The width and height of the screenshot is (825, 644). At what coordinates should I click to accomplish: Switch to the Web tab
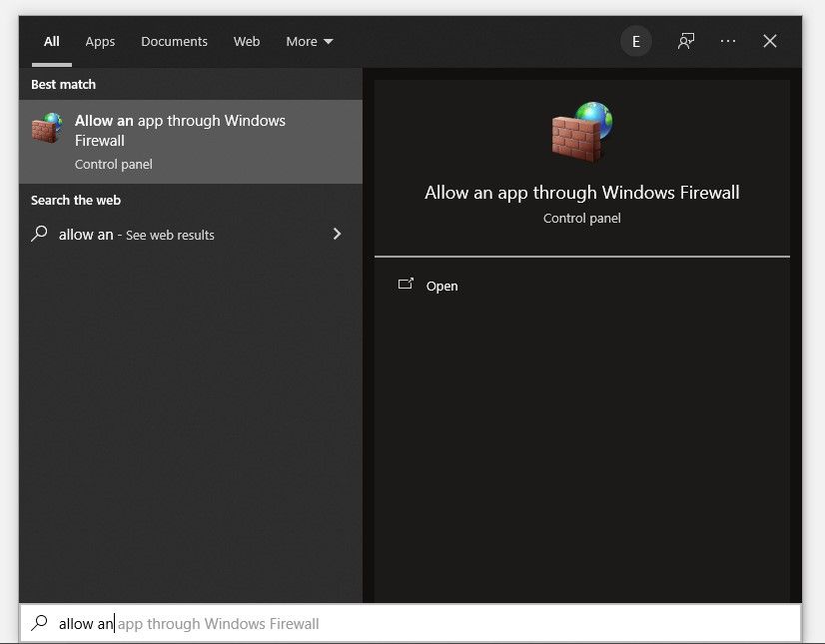pyautogui.click(x=247, y=42)
